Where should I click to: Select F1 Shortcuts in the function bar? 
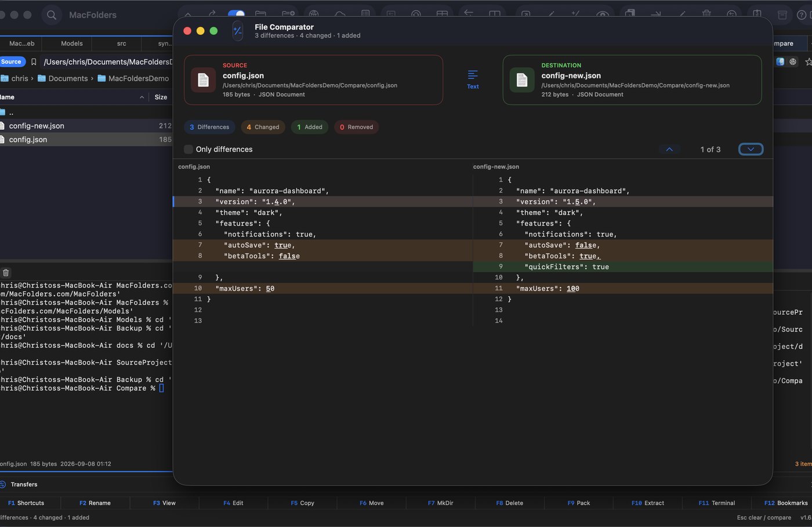tap(26, 503)
